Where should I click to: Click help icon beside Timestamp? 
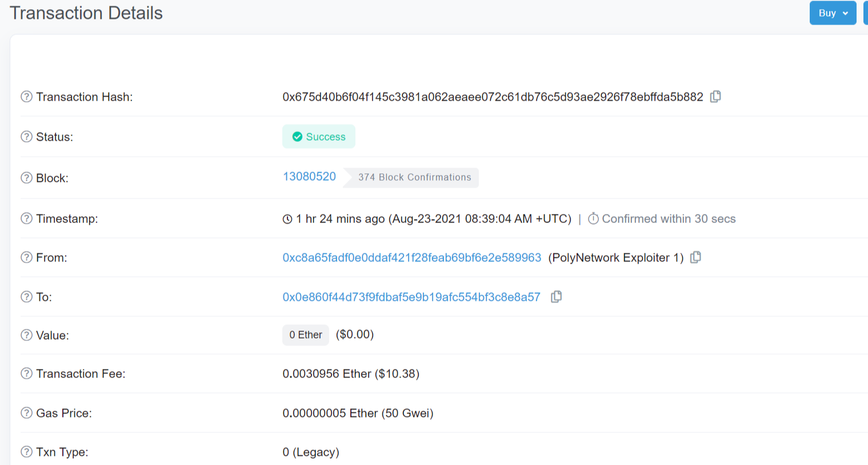point(26,218)
